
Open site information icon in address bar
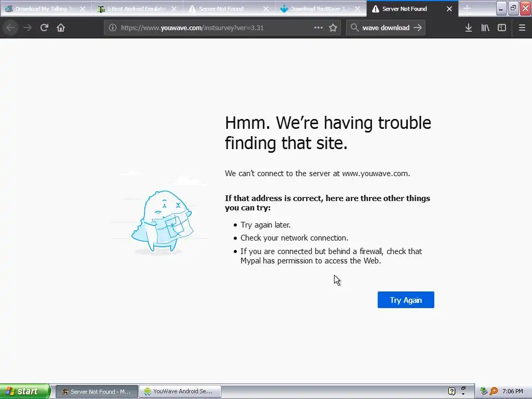point(113,28)
